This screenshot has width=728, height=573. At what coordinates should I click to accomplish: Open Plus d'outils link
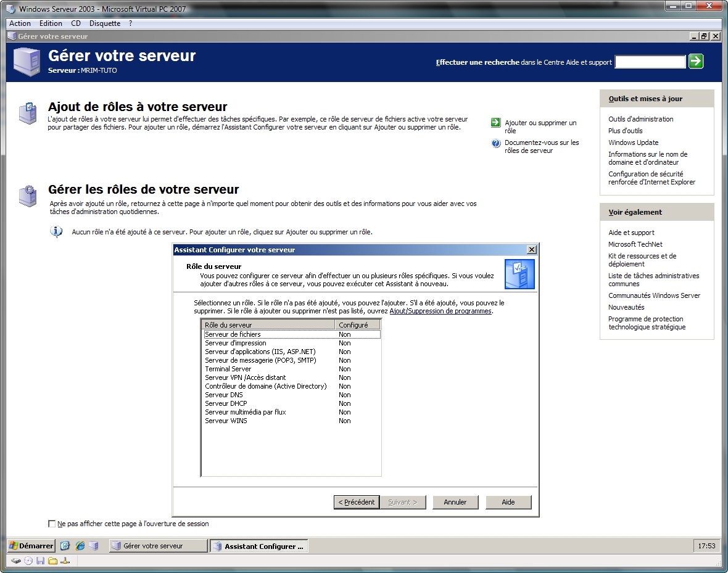[x=626, y=131]
